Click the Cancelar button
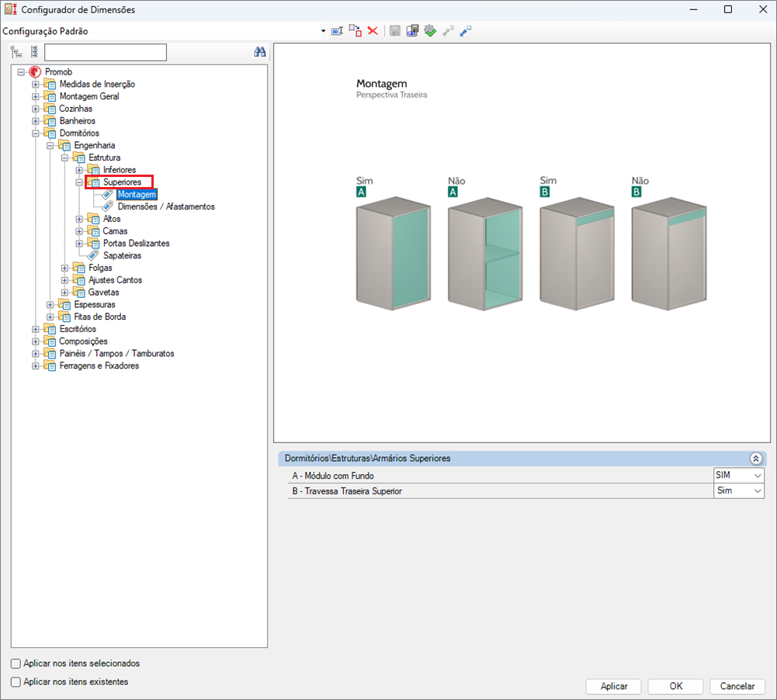This screenshot has height=700, width=777. click(x=737, y=686)
